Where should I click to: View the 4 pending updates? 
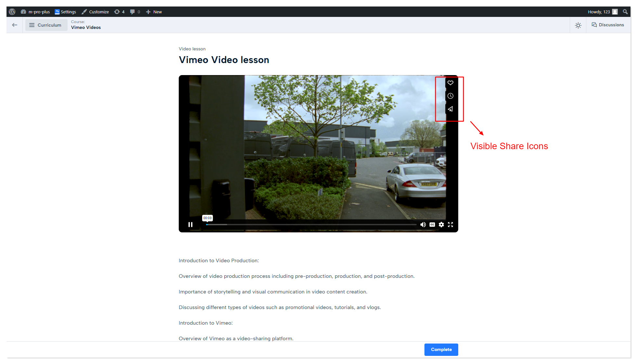(x=119, y=12)
